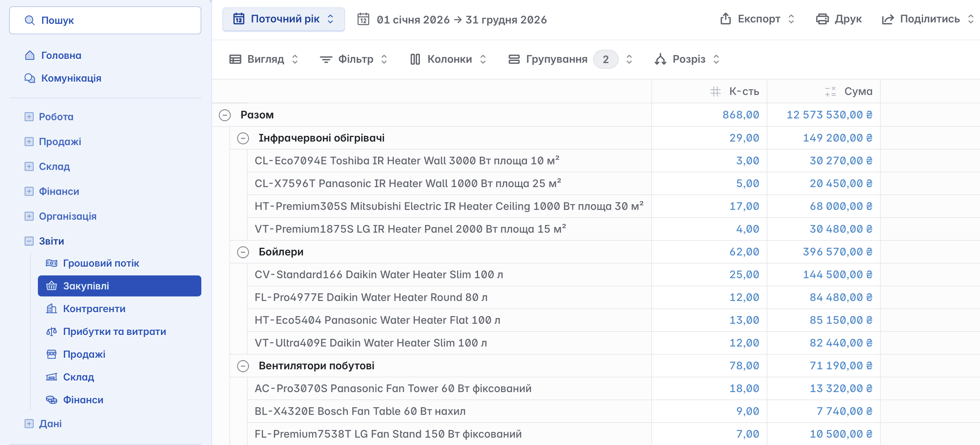Collapse the Разом total row

point(225,115)
